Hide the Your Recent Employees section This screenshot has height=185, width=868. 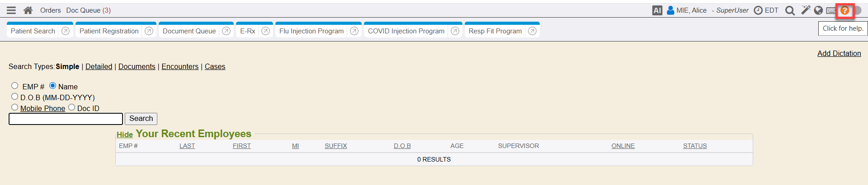[x=124, y=134]
